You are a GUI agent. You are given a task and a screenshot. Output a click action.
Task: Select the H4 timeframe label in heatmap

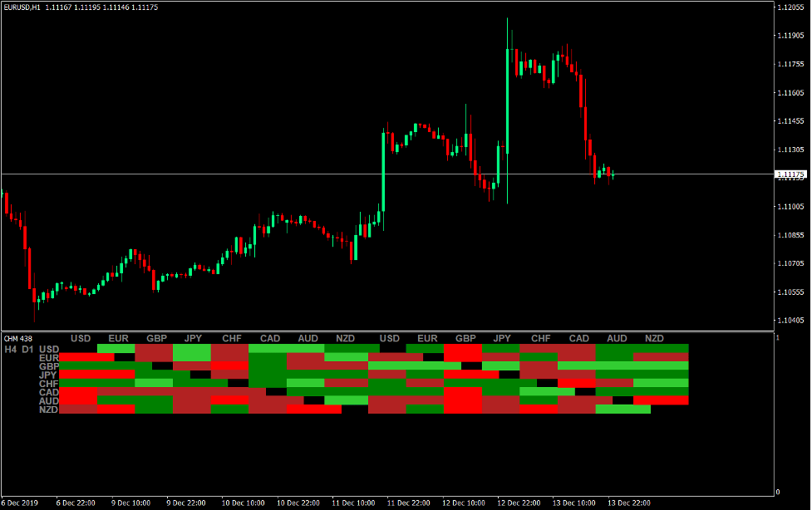(x=12, y=348)
